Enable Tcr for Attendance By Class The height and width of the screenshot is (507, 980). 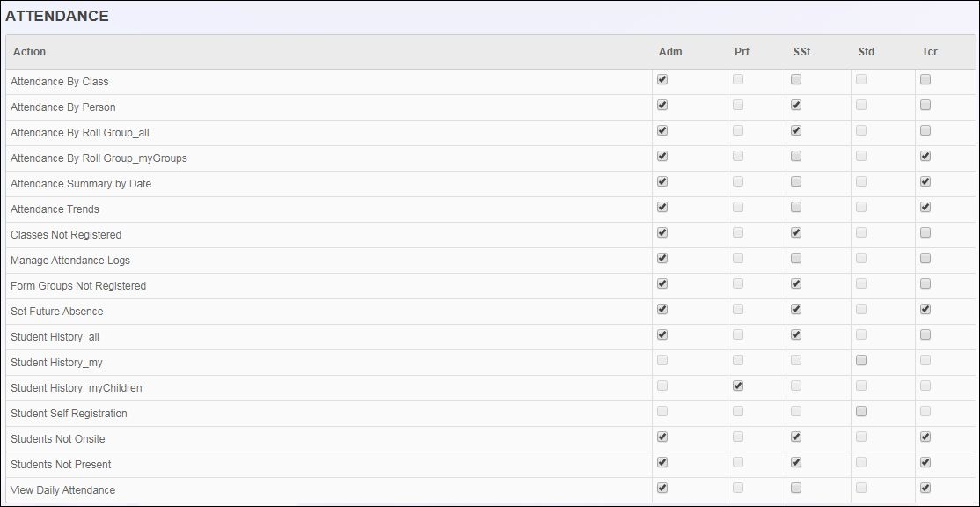coord(925,79)
